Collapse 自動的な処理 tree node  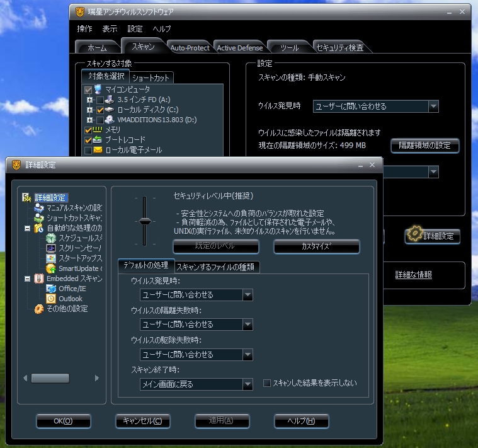(x=28, y=228)
